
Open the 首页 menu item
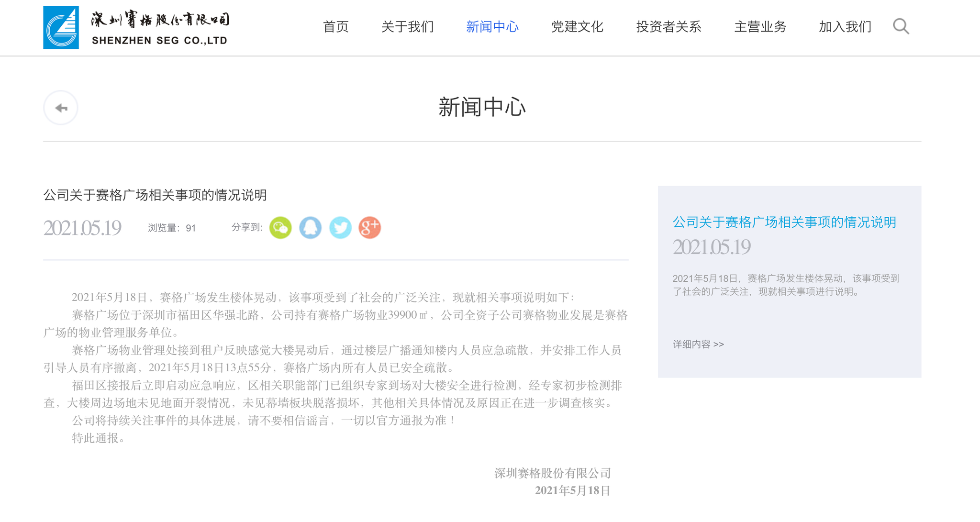click(336, 27)
